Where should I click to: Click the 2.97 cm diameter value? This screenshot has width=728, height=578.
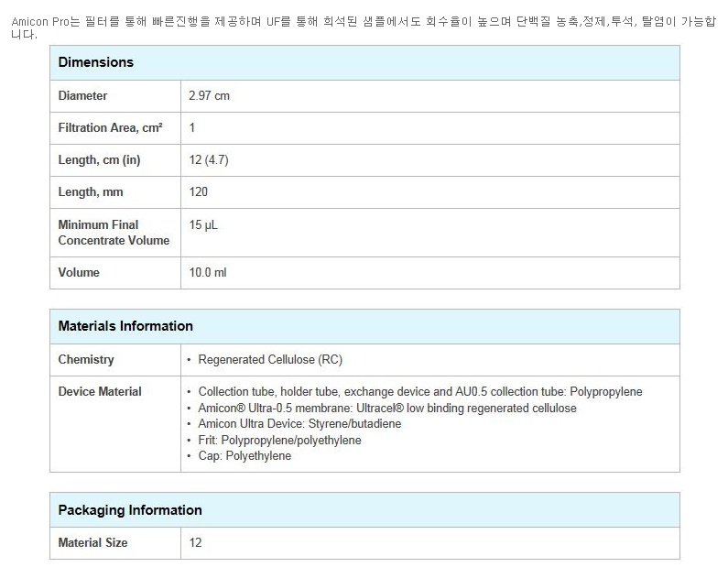point(209,95)
